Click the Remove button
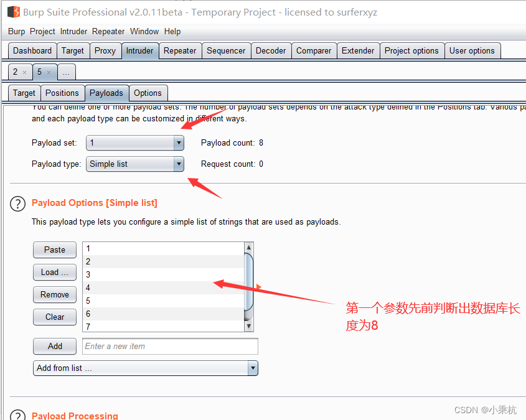This screenshot has width=526, height=420. (55, 295)
